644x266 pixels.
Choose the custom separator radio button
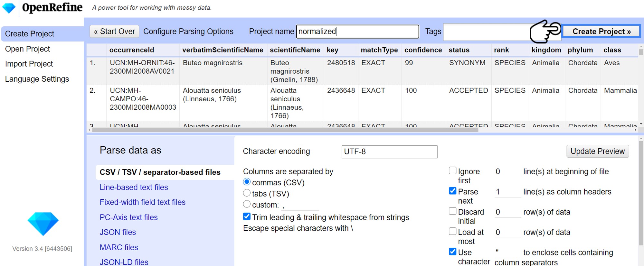coord(247,204)
